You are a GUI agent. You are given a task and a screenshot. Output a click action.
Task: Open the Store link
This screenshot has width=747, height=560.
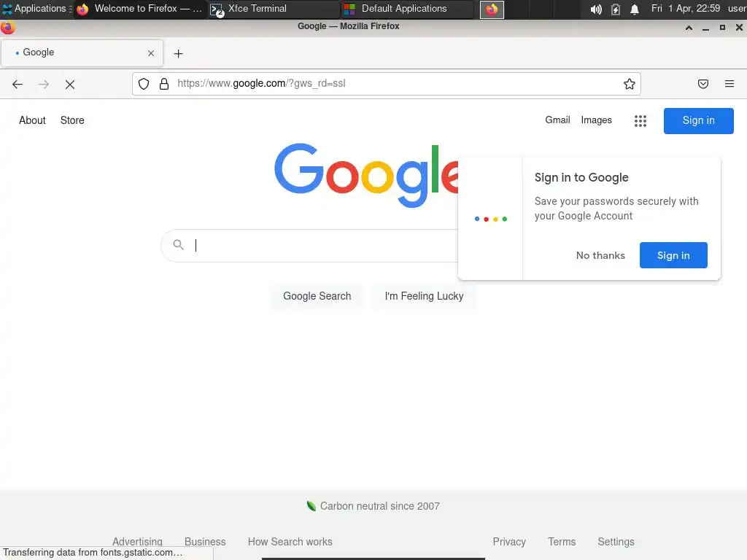[x=72, y=120]
